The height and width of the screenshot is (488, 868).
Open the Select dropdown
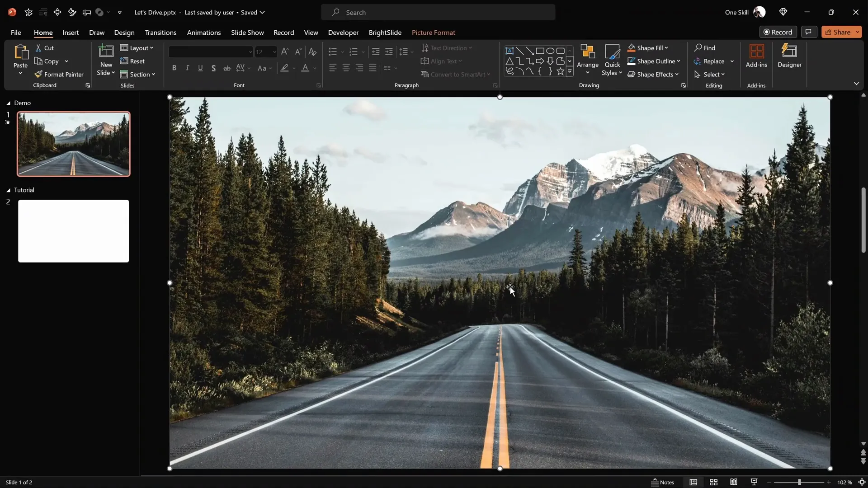(x=710, y=74)
